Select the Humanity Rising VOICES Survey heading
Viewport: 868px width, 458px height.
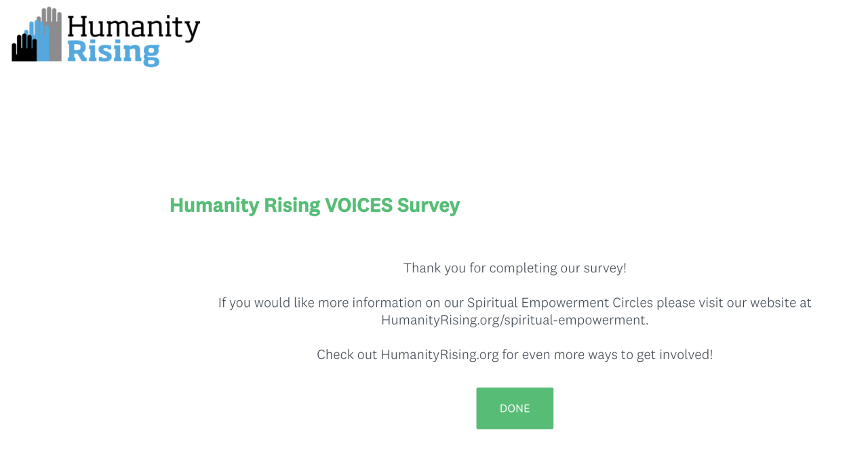(315, 205)
